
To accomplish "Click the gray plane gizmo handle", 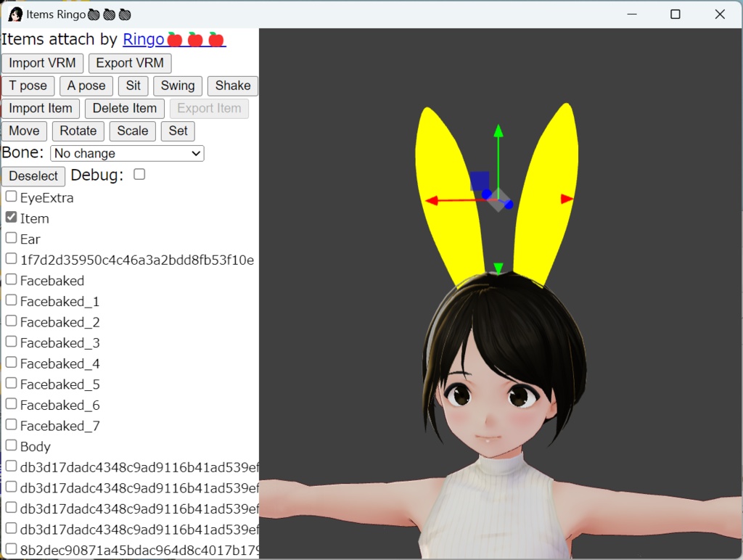I will (498, 205).
